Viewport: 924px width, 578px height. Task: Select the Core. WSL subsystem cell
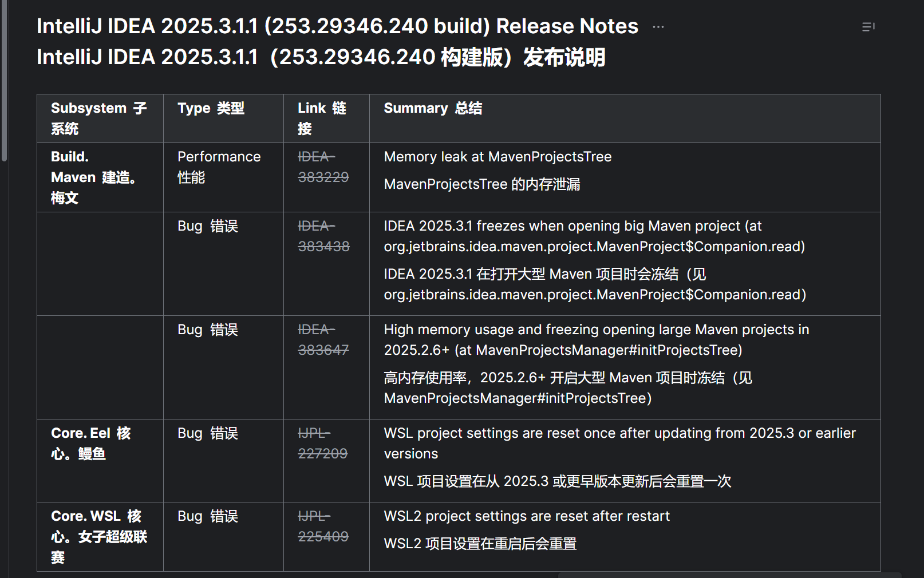click(100, 537)
